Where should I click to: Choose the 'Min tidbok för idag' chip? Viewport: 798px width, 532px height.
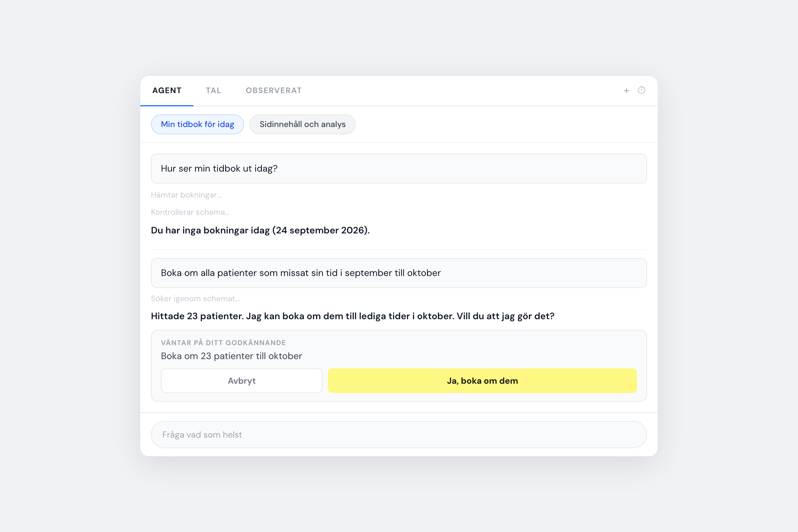tap(198, 124)
